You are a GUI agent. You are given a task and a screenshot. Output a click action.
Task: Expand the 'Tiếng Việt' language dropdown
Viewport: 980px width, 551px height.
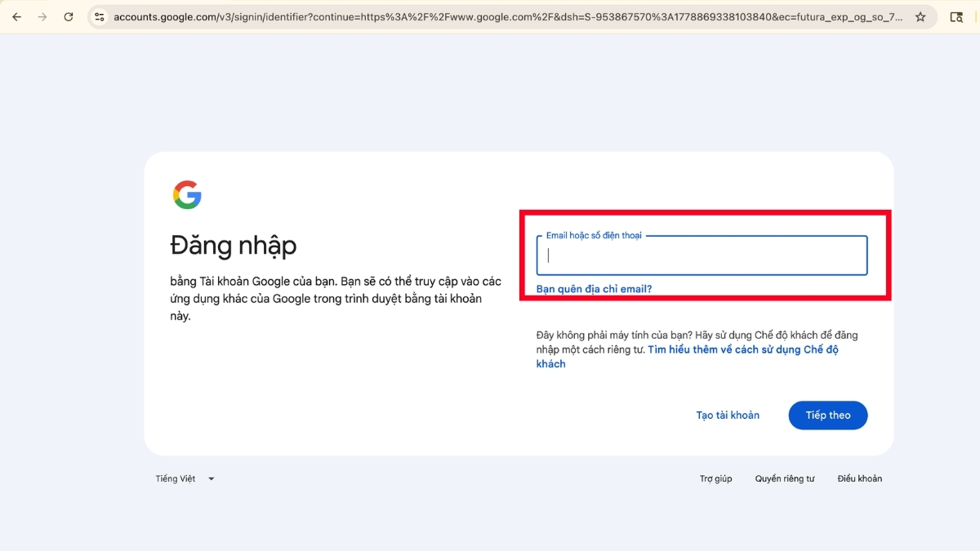185,479
